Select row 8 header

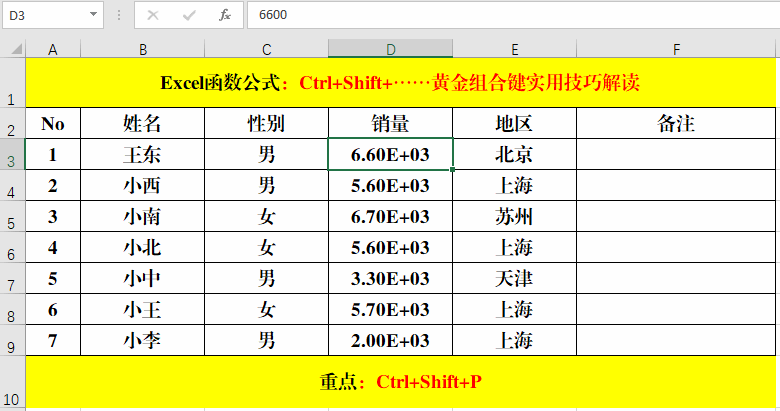(12, 309)
